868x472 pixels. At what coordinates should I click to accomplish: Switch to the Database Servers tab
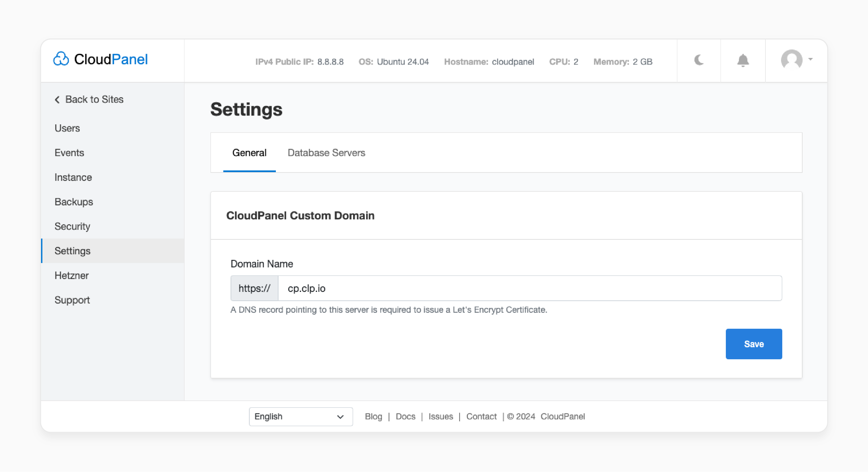click(326, 153)
